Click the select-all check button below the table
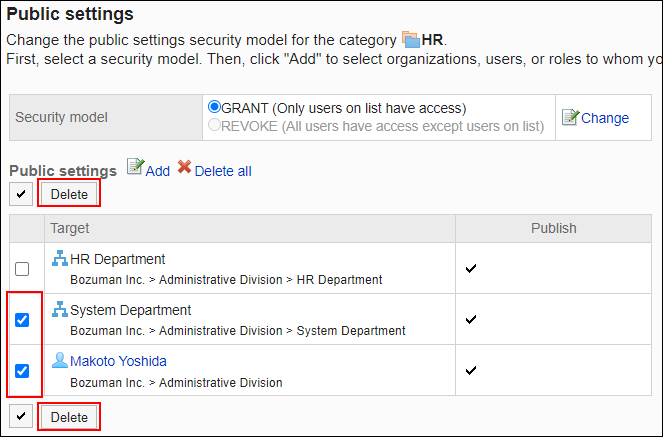This screenshot has height=437, width=663. coord(21,417)
